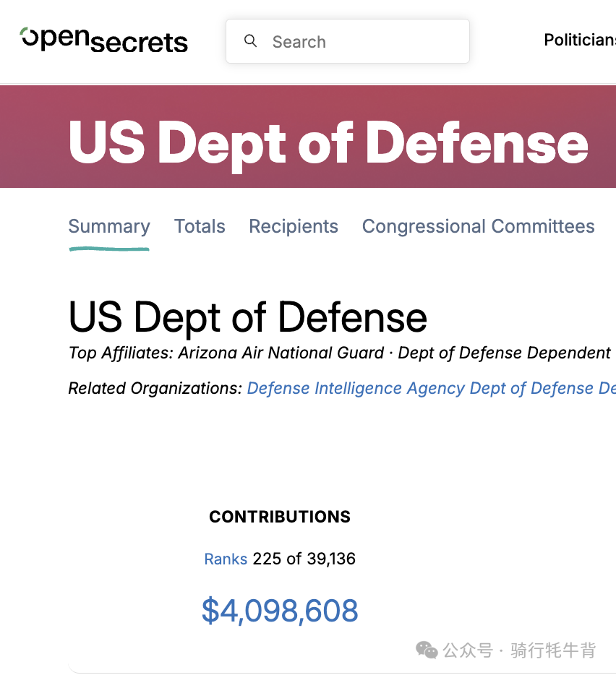This screenshot has width=616, height=675.
Task: Click the 骑行牦牛背 watermark text
Action: pos(553,650)
